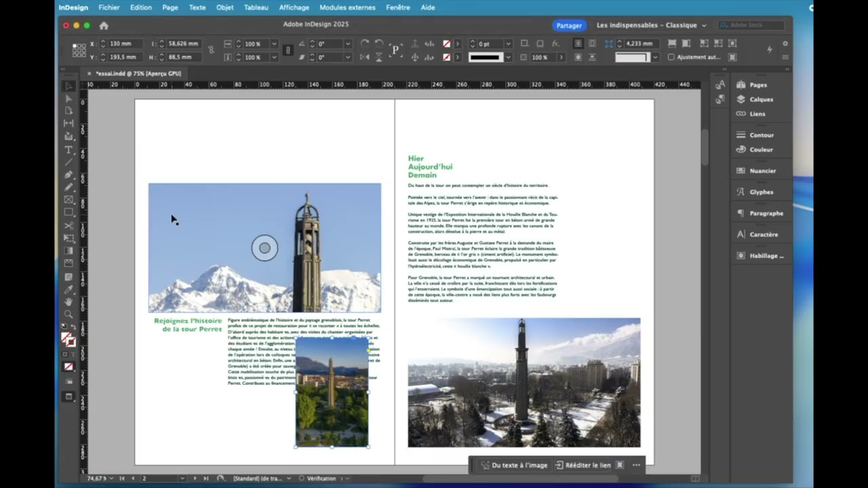The height and width of the screenshot is (488, 868).
Task: Select the Free Transform tool
Action: [x=68, y=239]
